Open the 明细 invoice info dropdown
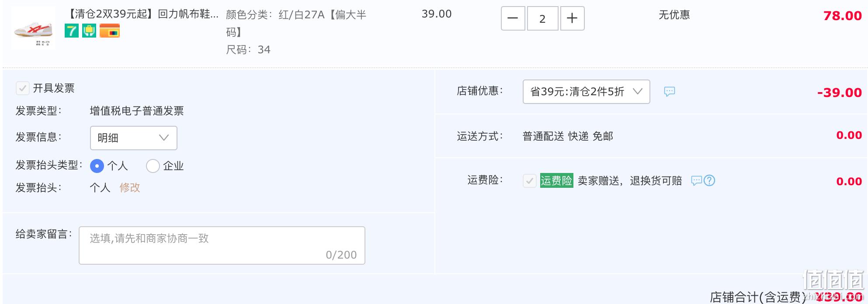 click(x=133, y=138)
